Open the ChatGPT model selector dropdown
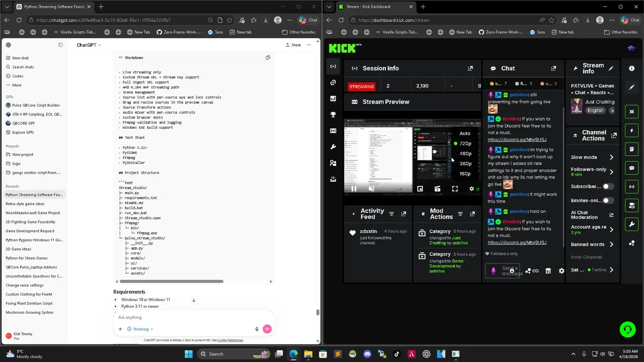This screenshot has width=644, height=362. (x=89, y=45)
